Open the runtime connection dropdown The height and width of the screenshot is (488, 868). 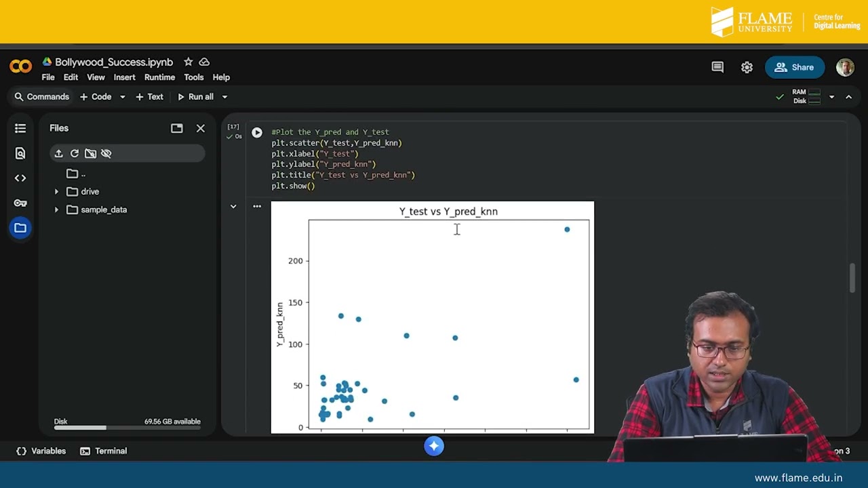[x=831, y=97]
